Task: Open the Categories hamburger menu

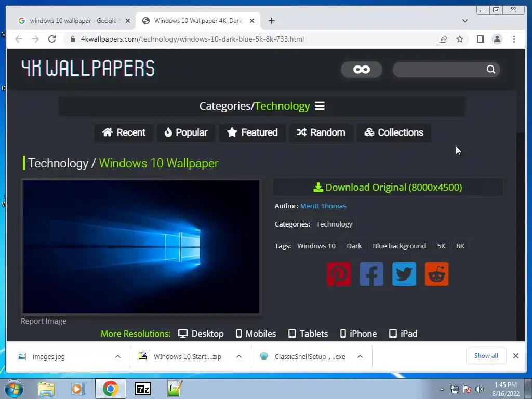Action: tap(320, 106)
